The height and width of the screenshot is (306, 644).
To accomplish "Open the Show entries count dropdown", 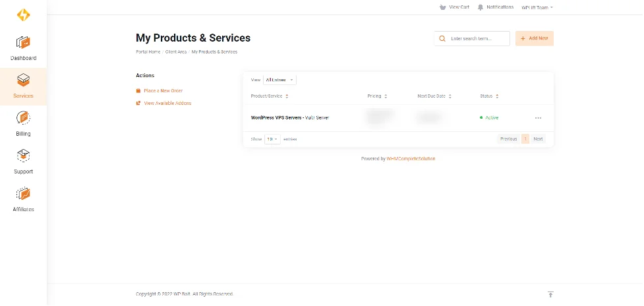I will pyautogui.click(x=272, y=139).
